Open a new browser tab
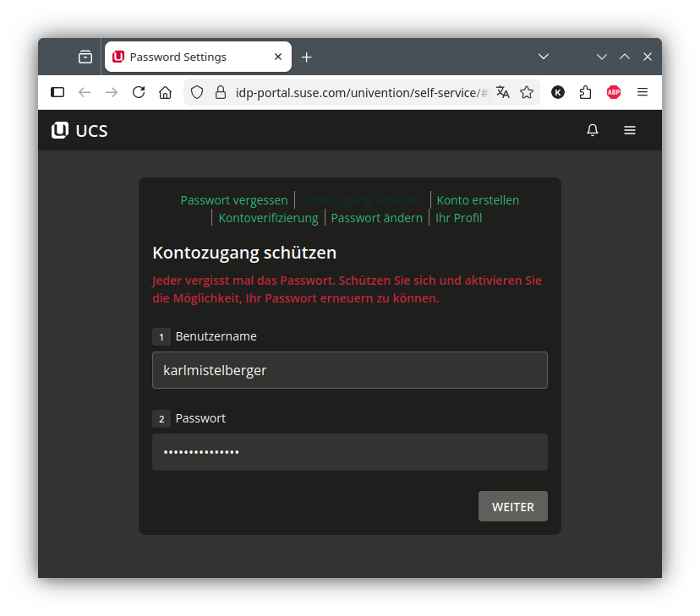Viewport: 700px width, 616px height. [306, 57]
